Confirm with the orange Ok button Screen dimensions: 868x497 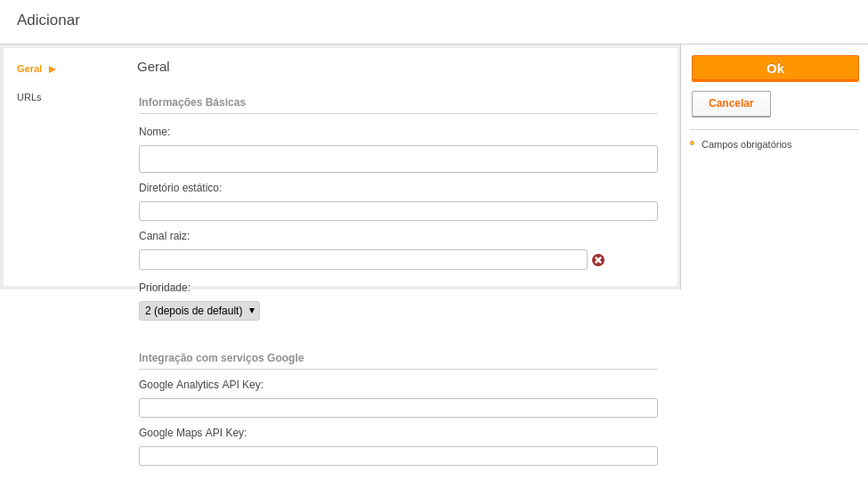click(x=775, y=69)
